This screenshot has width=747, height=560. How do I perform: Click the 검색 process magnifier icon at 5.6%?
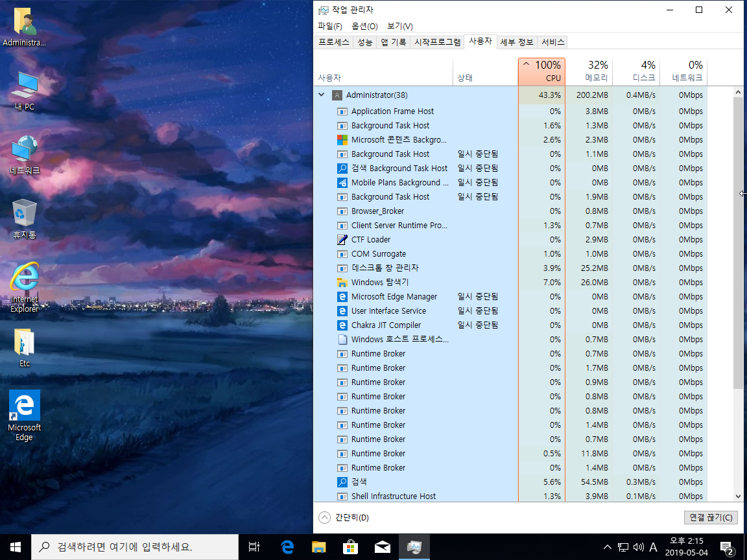[x=342, y=482]
